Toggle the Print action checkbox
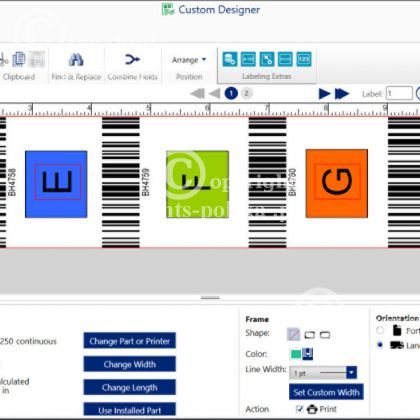The image size is (420, 420). pyautogui.click(x=300, y=409)
